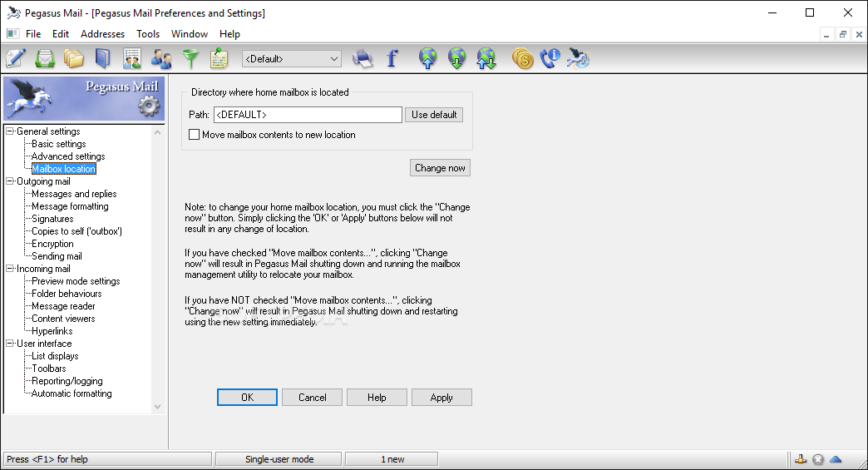The width and height of the screenshot is (868, 470).
Task: Click the two-people users icon
Action: tap(161, 58)
